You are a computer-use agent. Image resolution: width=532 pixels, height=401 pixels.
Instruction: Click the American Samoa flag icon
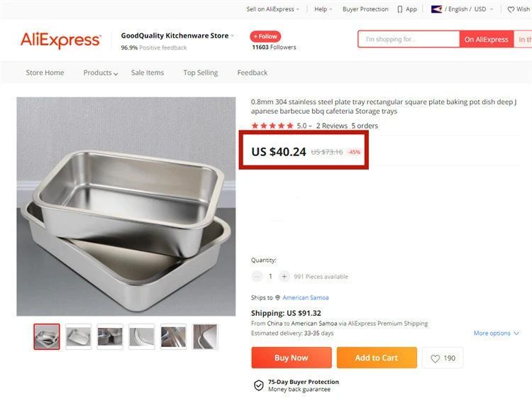(x=436, y=9)
